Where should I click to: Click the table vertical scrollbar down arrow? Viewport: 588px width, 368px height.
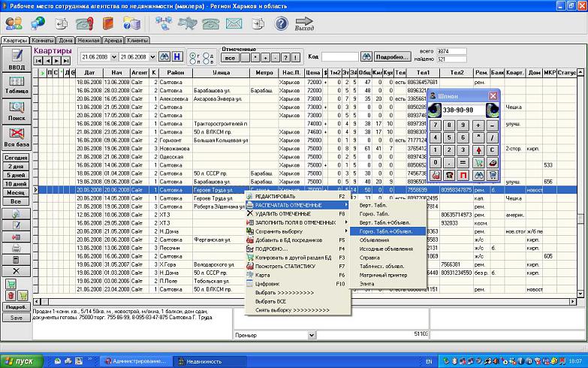coord(580,294)
